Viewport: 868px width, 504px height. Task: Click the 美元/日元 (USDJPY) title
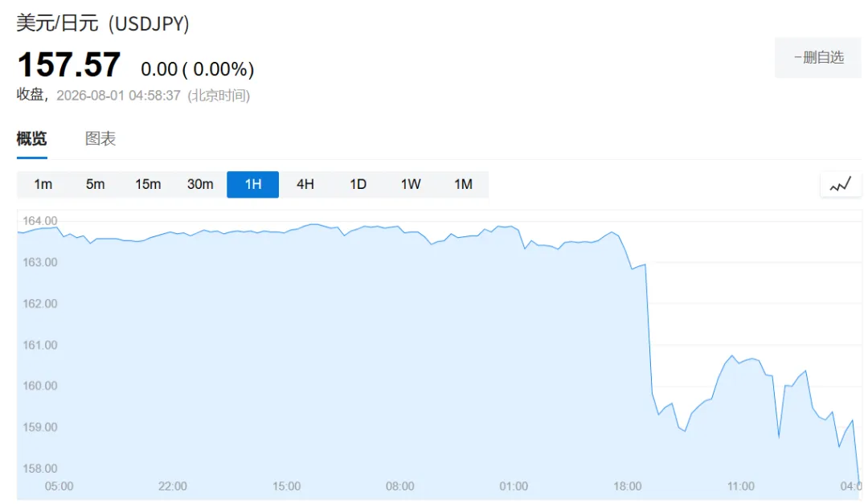point(103,23)
